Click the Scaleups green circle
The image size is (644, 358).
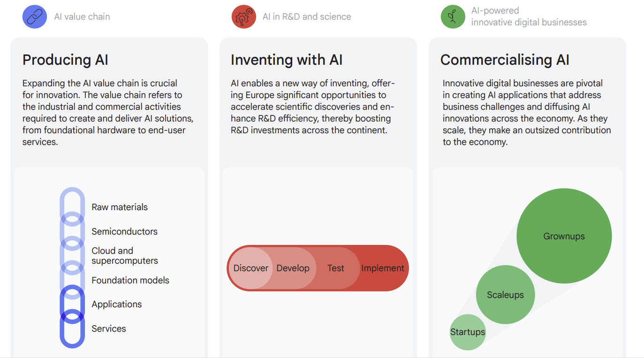[505, 295]
